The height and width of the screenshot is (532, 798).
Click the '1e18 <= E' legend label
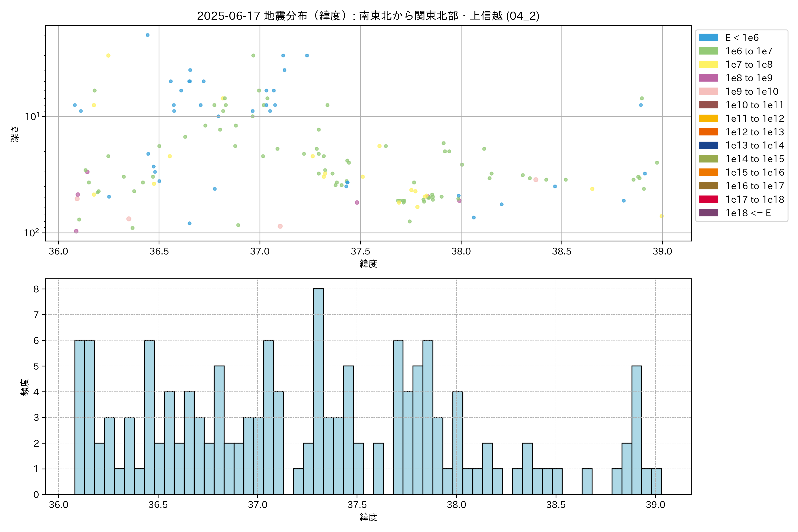coord(748,213)
